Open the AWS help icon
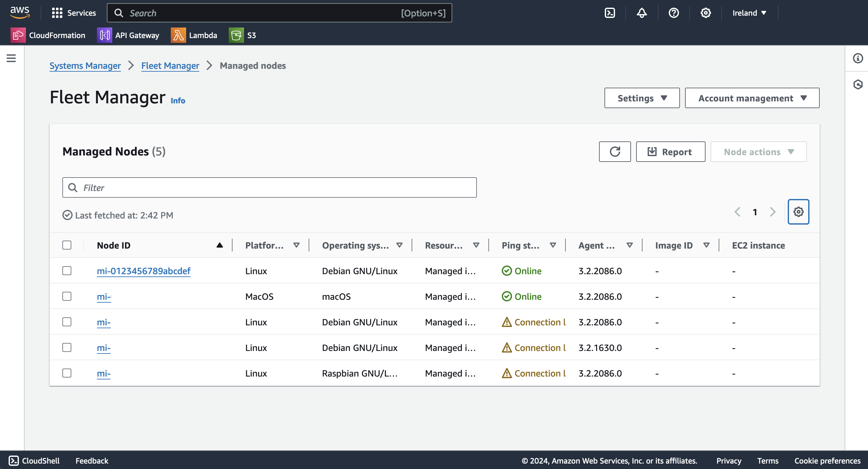This screenshot has height=469, width=868. click(674, 13)
